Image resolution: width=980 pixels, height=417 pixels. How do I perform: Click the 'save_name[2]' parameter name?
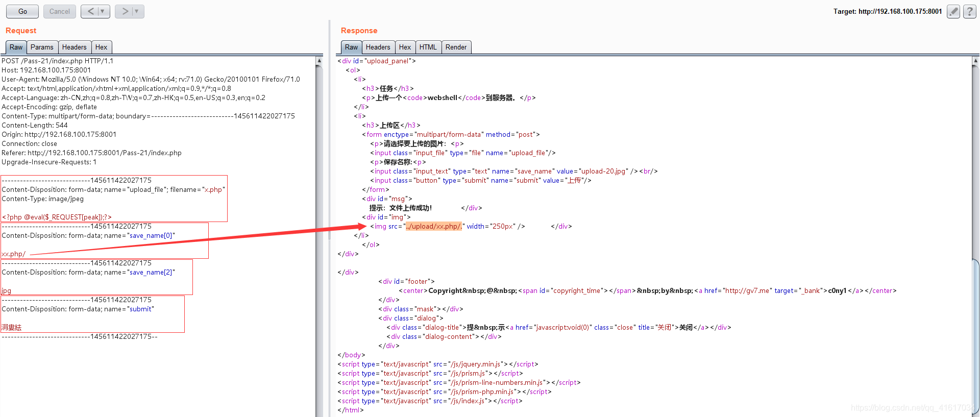151,272
